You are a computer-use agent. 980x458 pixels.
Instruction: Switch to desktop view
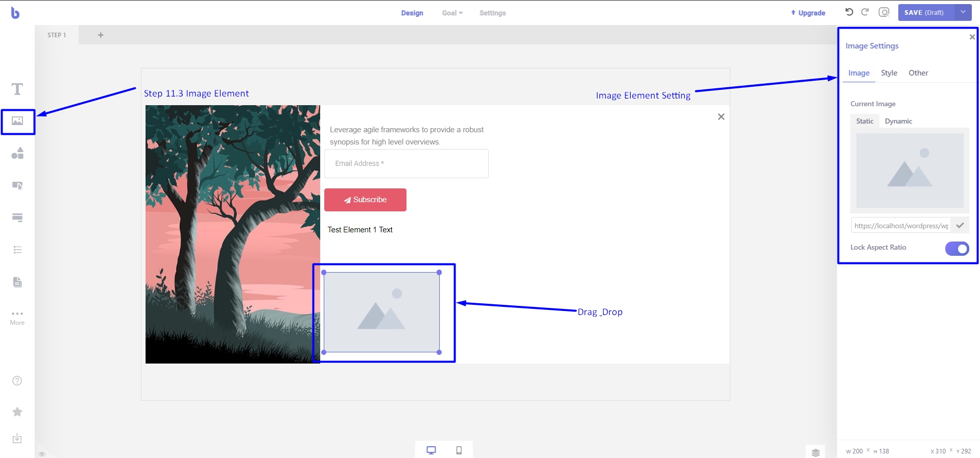(432, 450)
